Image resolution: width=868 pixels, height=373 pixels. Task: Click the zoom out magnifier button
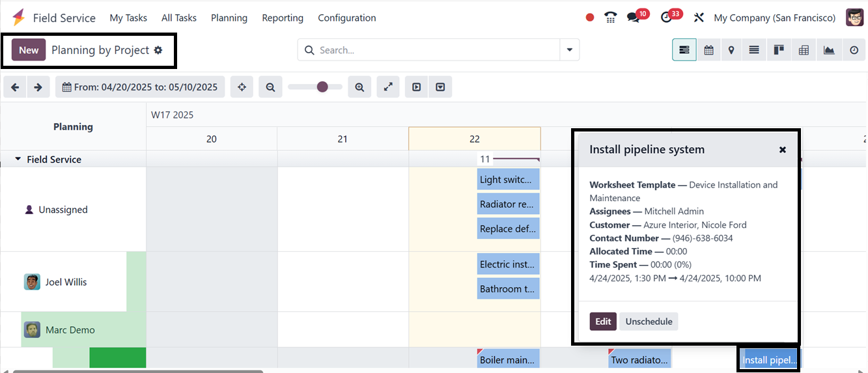270,87
